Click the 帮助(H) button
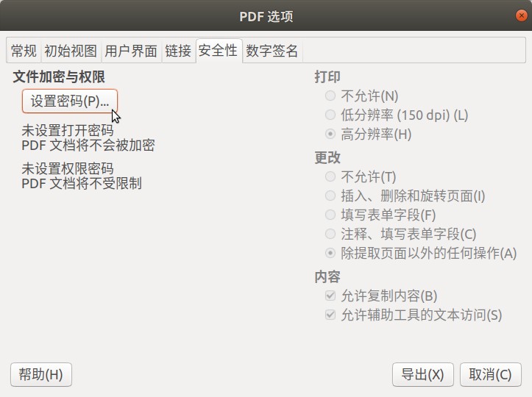Image resolution: width=532 pixels, height=397 pixels. tap(41, 375)
